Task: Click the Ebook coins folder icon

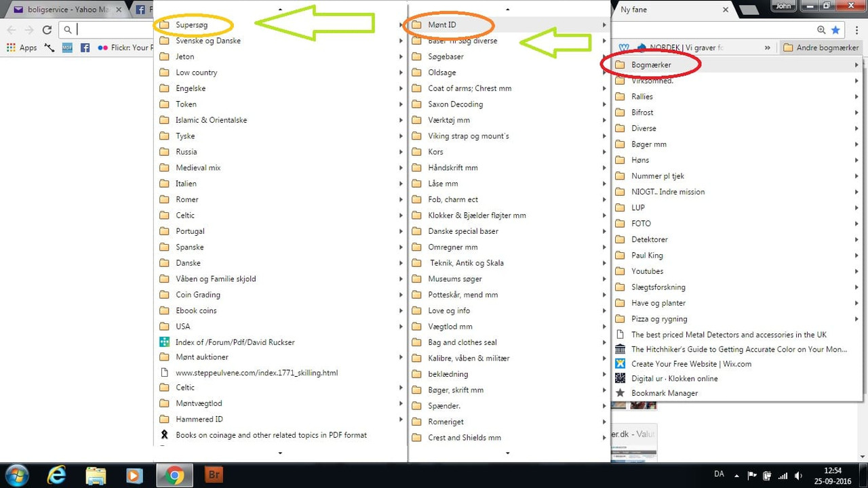Action: 164,310
